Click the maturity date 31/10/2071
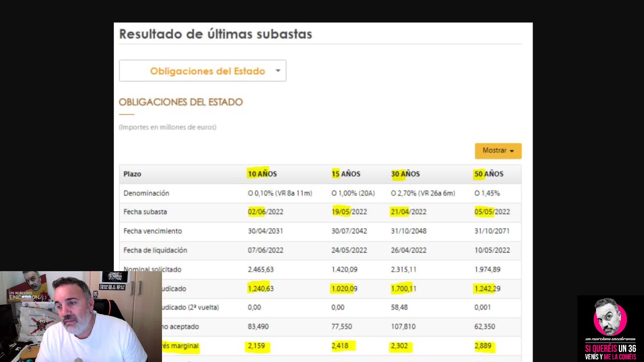 pos(492,231)
